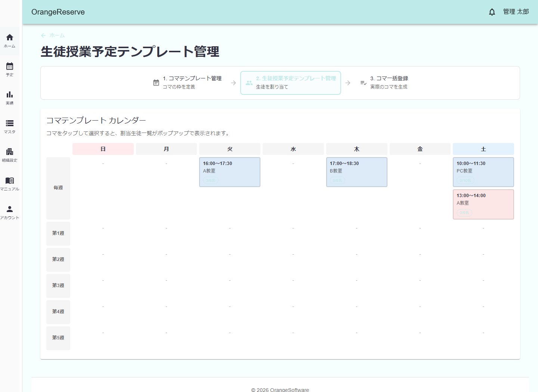Go to step 3 コマ一括登録
538x392 pixels.
pos(384,83)
